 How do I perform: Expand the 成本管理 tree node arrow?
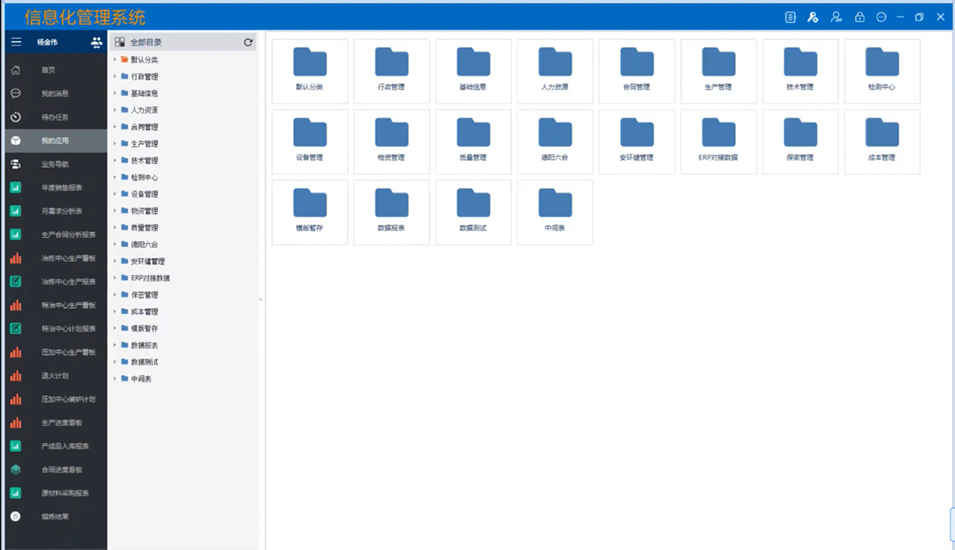click(x=115, y=312)
